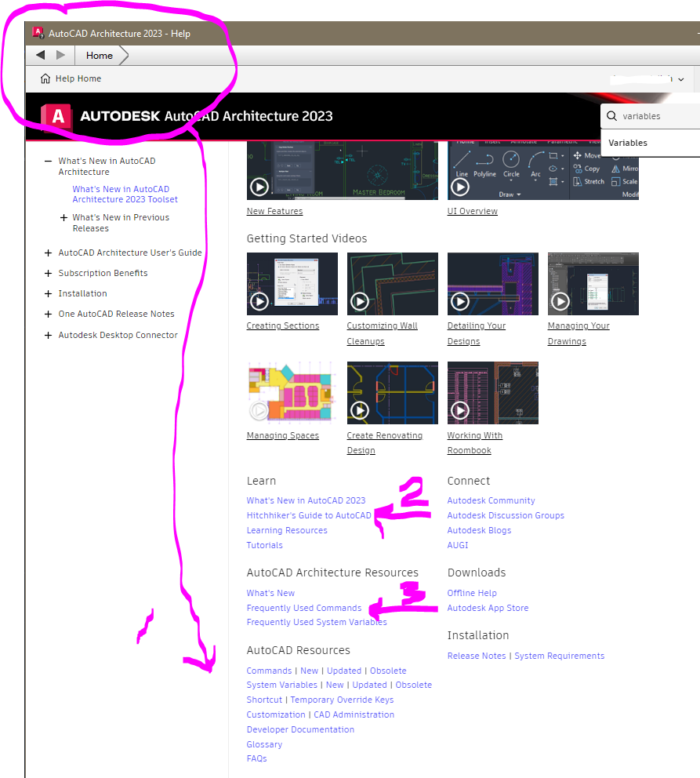Select Variables from the search suggestions
700x778 pixels.
[629, 143]
